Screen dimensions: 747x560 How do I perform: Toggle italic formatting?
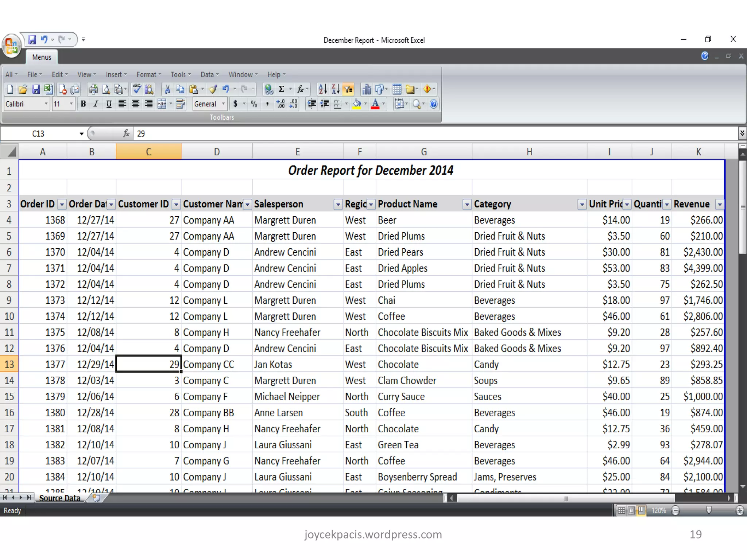[96, 104]
